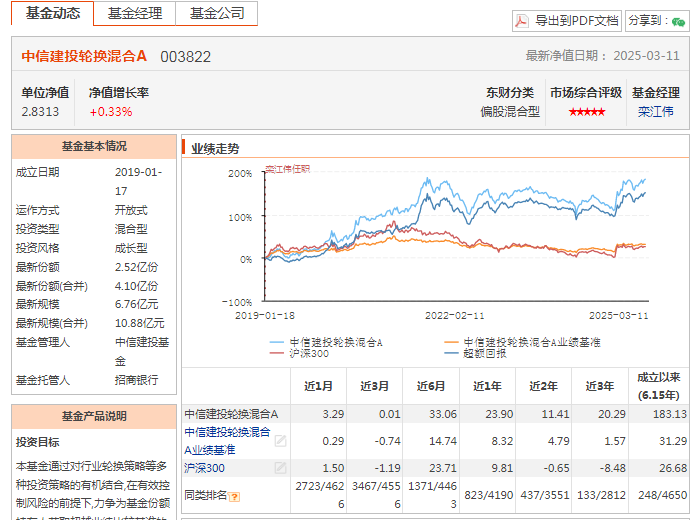697x520 pixels.
Task: Click the 近3年 column header
Action: pyautogui.click(x=600, y=386)
